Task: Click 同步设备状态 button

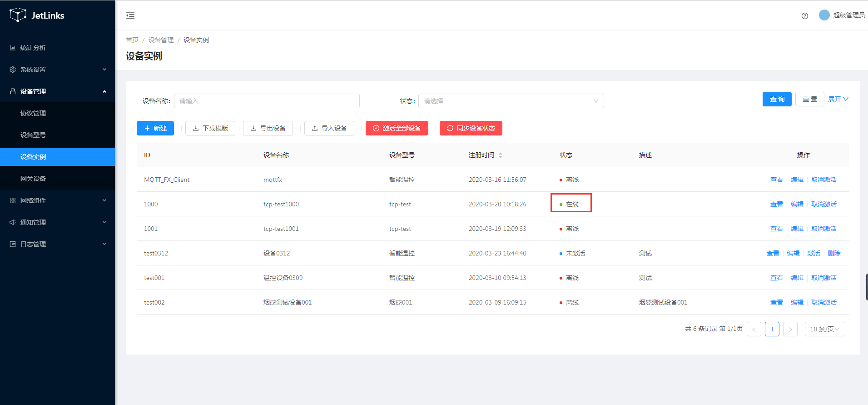Action: pos(471,128)
